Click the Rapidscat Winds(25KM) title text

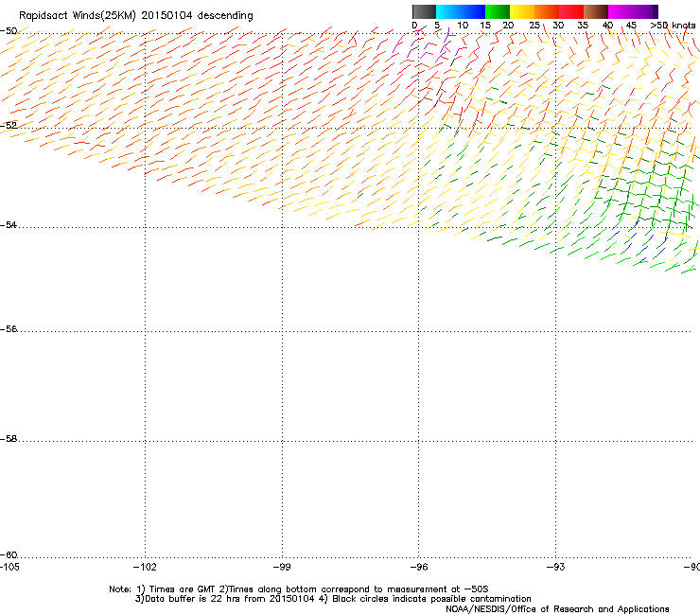pyautogui.click(x=135, y=15)
